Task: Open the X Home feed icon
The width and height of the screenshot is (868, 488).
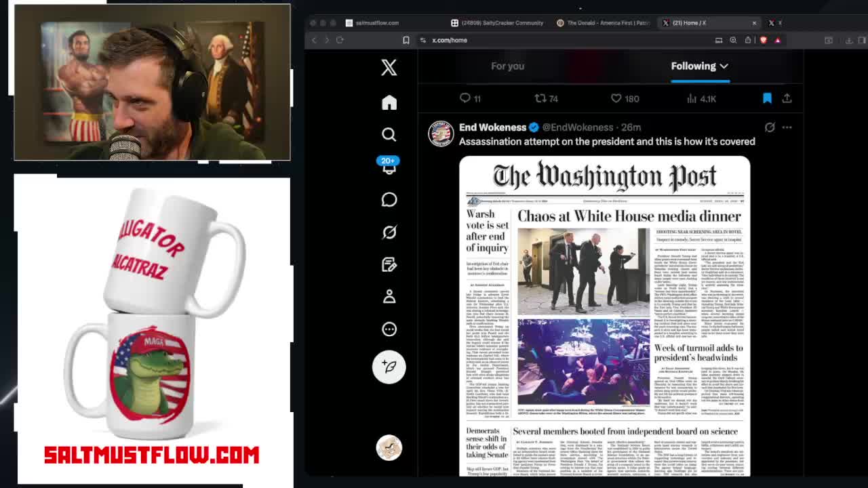Action: [389, 102]
